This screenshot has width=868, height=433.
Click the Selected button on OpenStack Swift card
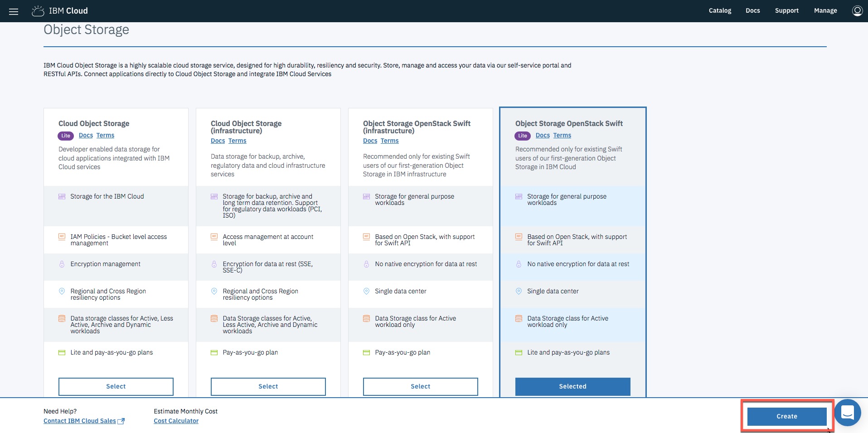click(x=573, y=386)
